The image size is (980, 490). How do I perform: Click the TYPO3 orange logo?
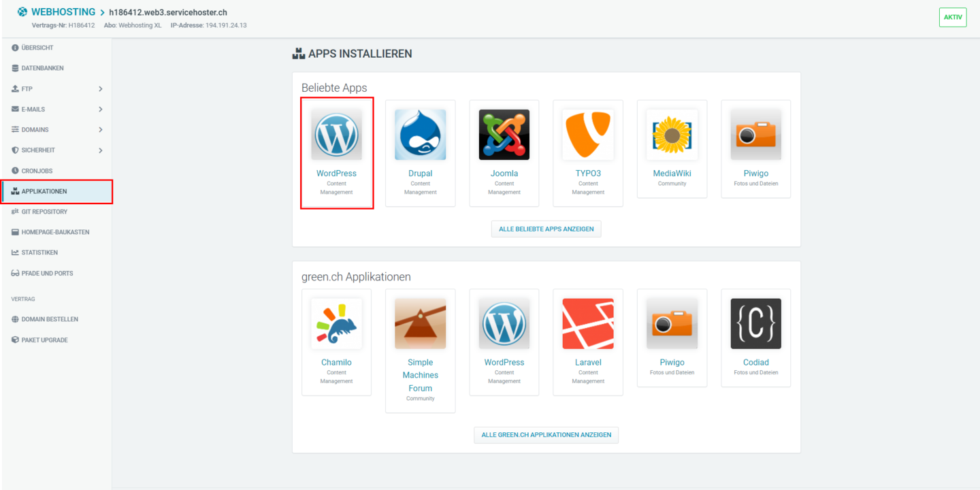(x=588, y=135)
